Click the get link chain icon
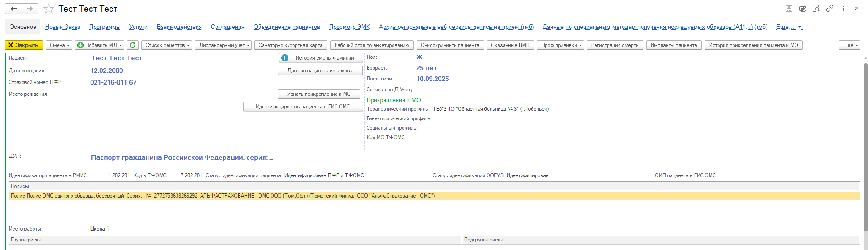Image resolution: width=868 pixels, height=250 pixels. click(x=830, y=9)
